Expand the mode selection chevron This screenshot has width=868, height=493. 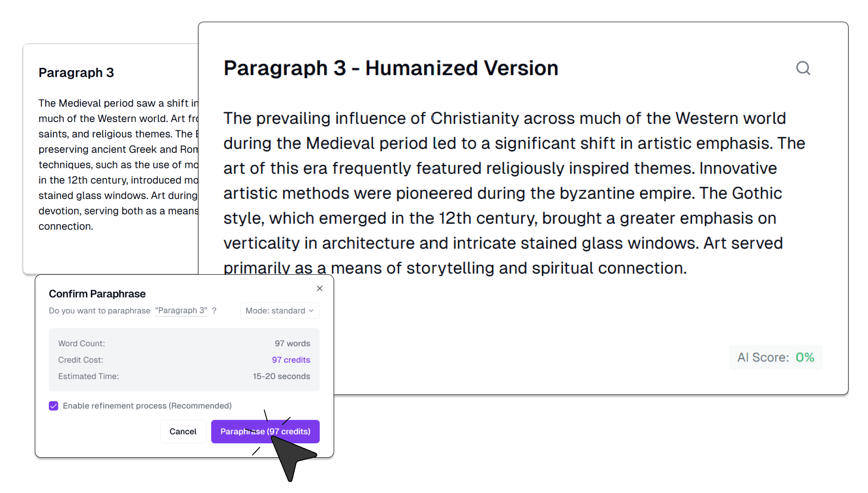pyautogui.click(x=311, y=311)
